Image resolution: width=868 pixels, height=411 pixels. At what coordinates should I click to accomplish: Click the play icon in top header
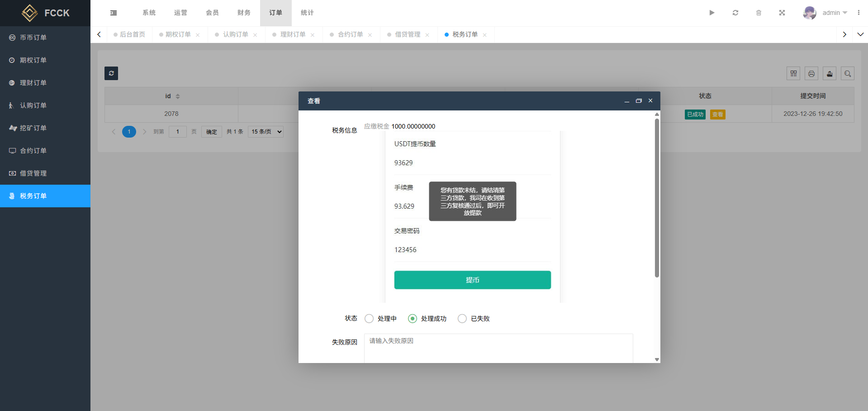pyautogui.click(x=711, y=13)
